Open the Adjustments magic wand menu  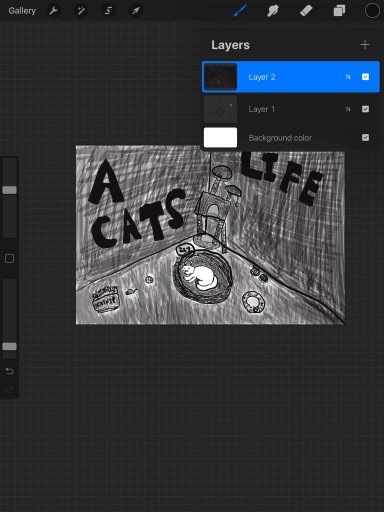(x=81, y=11)
